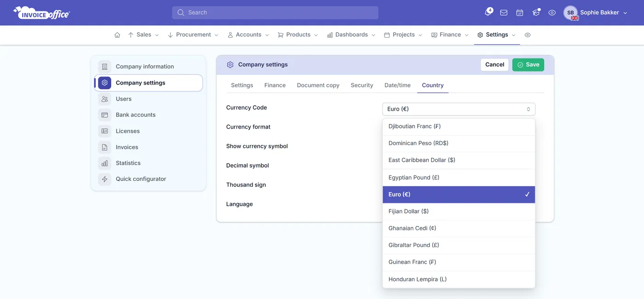This screenshot has height=299, width=644.
Task: Select Egyptian Pound (£) option
Action: (x=459, y=177)
